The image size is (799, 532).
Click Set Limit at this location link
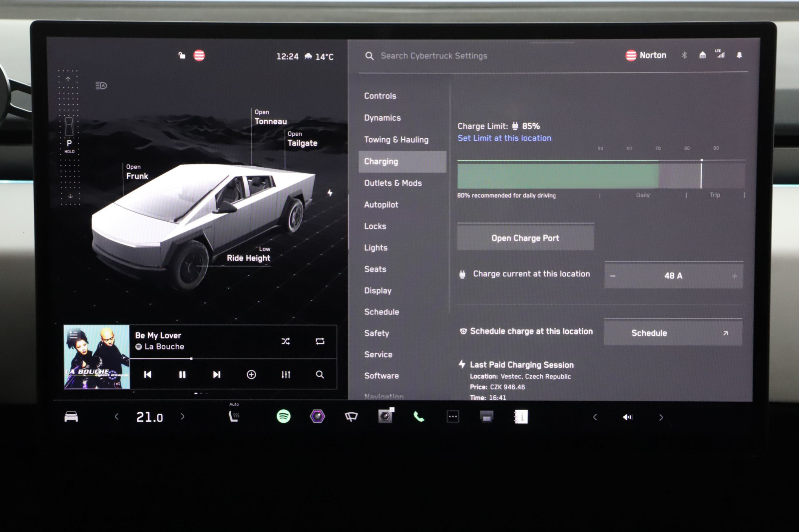pyautogui.click(x=504, y=138)
